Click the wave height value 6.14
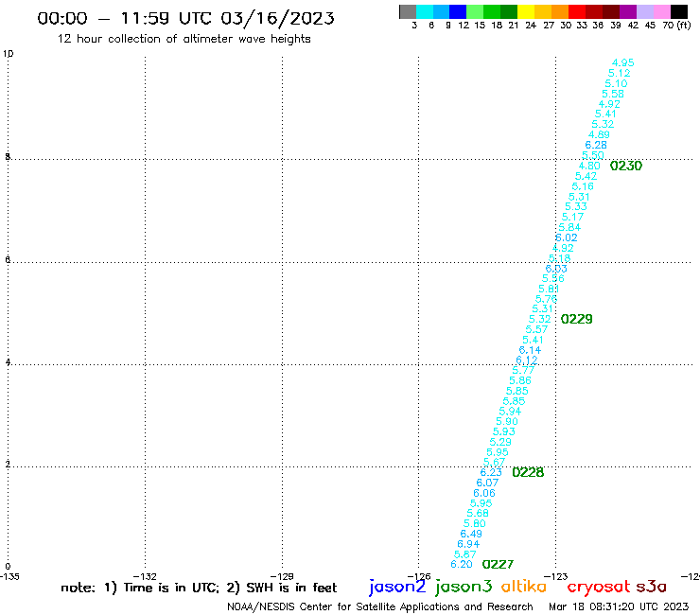 [530, 350]
